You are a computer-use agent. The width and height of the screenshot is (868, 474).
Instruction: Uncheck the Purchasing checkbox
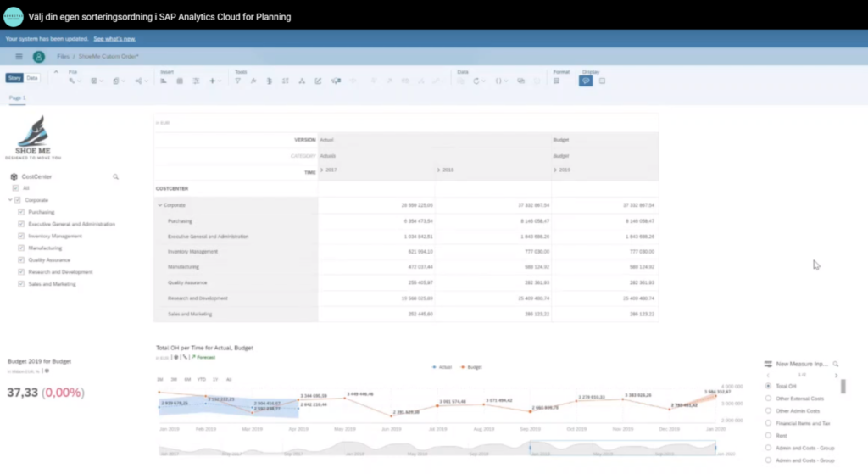[x=21, y=212]
